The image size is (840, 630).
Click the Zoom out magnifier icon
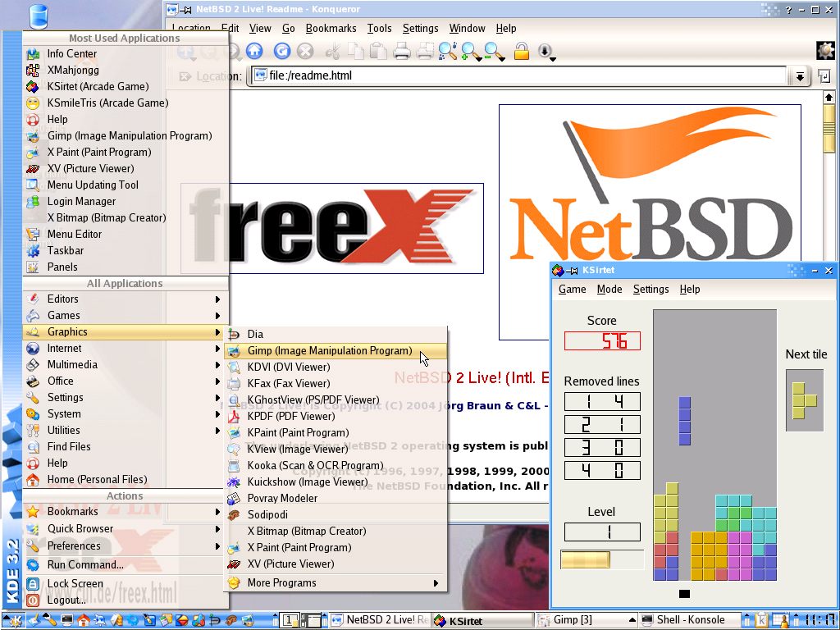click(495, 51)
